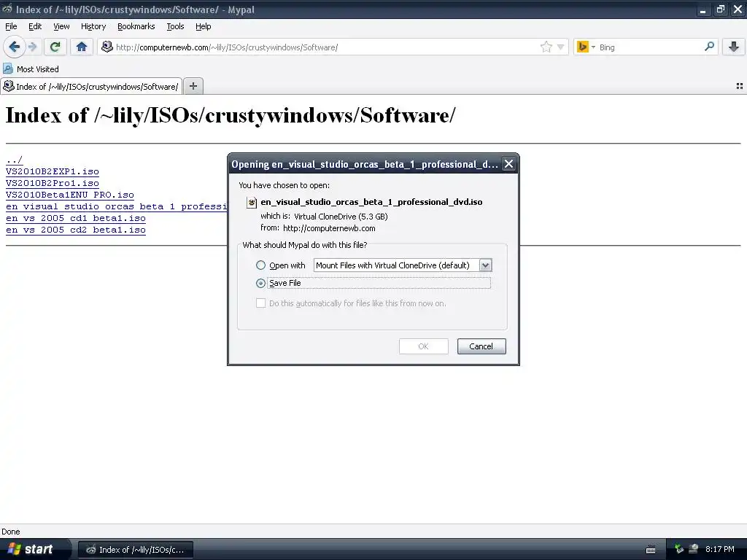Reload the current page
Screen dimensions: 747x560
pyautogui.click(x=55, y=47)
